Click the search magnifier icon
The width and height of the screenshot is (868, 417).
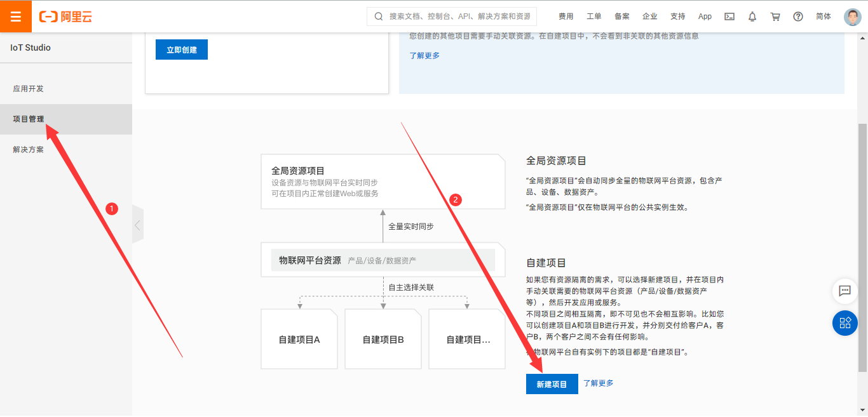coord(379,17)
